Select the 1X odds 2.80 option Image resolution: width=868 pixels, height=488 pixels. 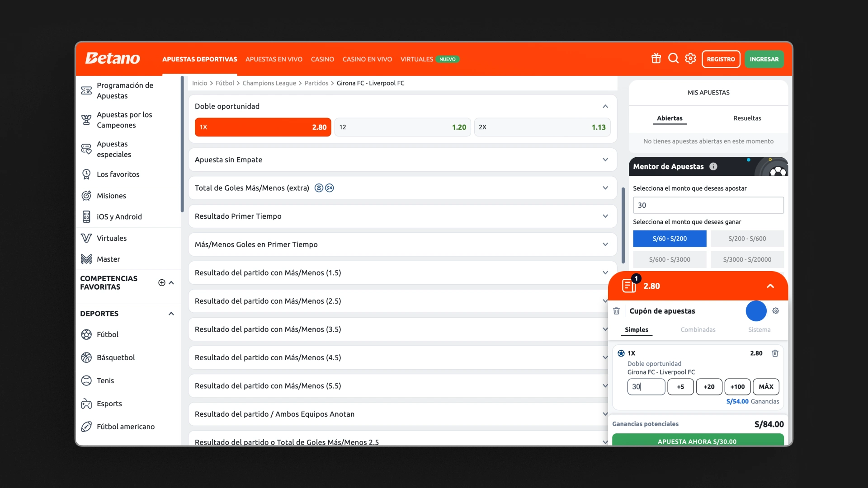pos(263,127)
